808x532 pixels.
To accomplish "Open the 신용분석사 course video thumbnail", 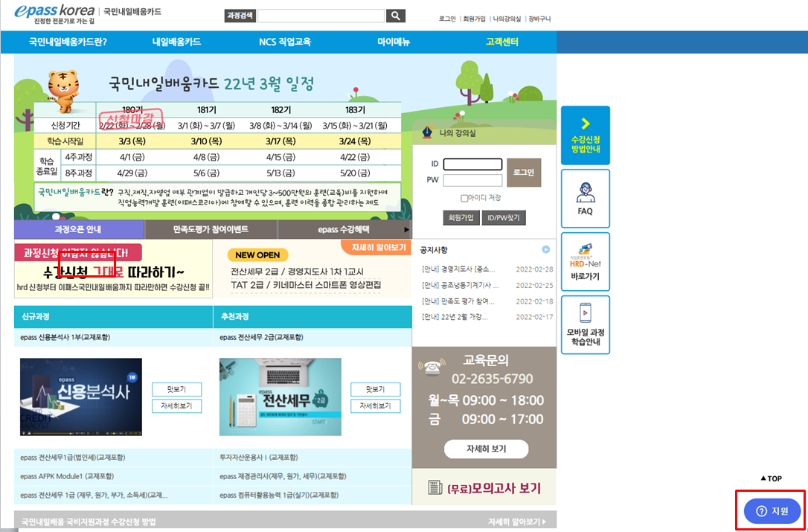I will coord(81,397).
